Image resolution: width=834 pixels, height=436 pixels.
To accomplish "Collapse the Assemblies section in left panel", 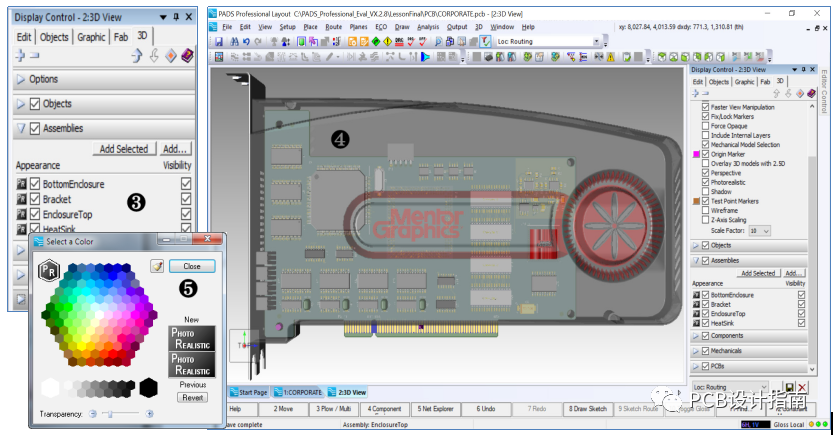I will click(x=21, y=128).
